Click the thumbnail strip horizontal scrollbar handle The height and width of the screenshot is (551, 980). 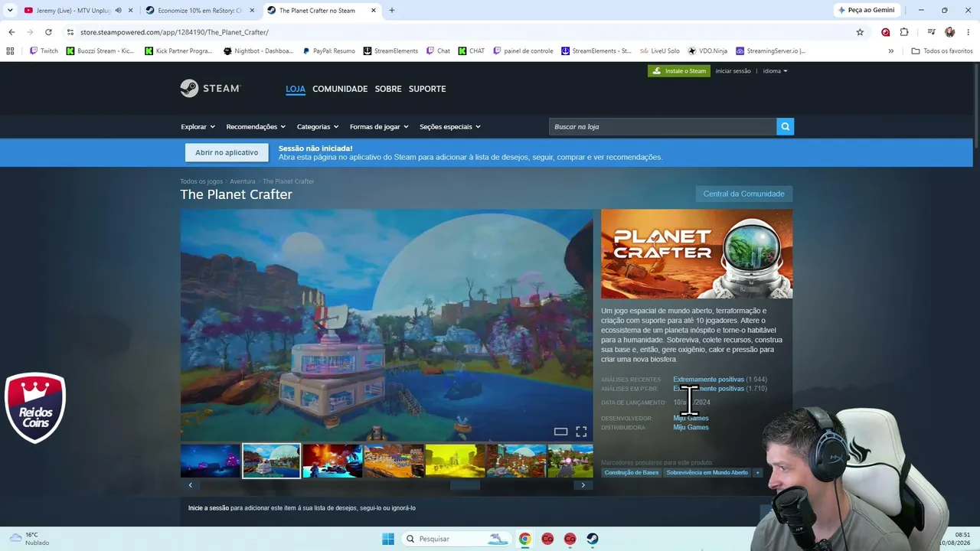464,484
